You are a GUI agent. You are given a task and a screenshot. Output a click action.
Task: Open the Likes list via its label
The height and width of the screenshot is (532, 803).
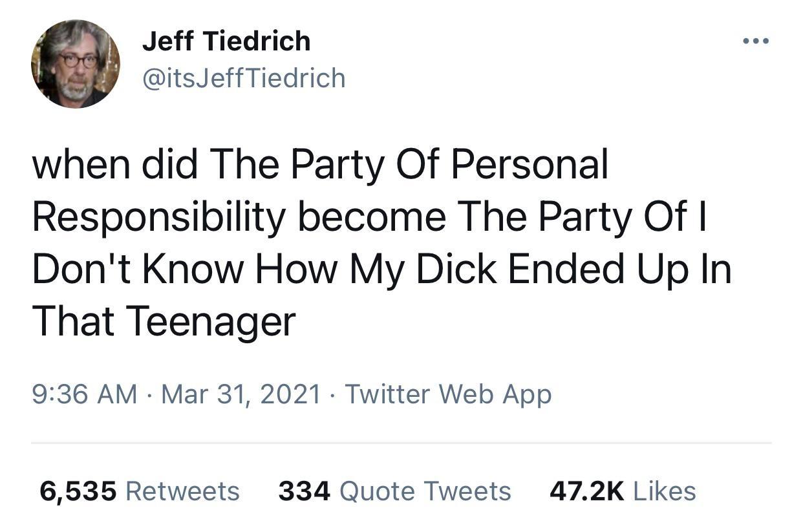(665, 491)
